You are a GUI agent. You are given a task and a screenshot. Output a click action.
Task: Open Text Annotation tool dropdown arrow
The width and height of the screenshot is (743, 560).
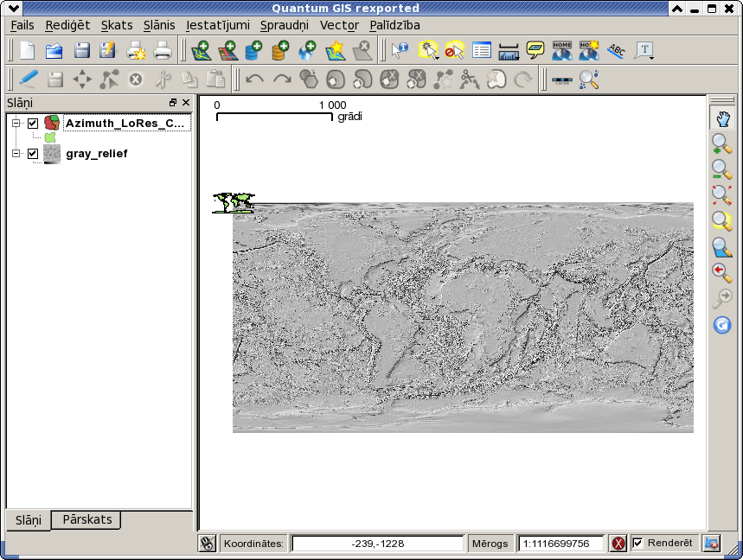pyautogui.click(x=652, y=58)
